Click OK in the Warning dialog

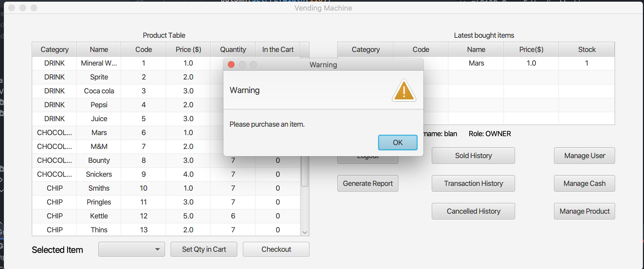pyautogui.click(x=398, y=143)
